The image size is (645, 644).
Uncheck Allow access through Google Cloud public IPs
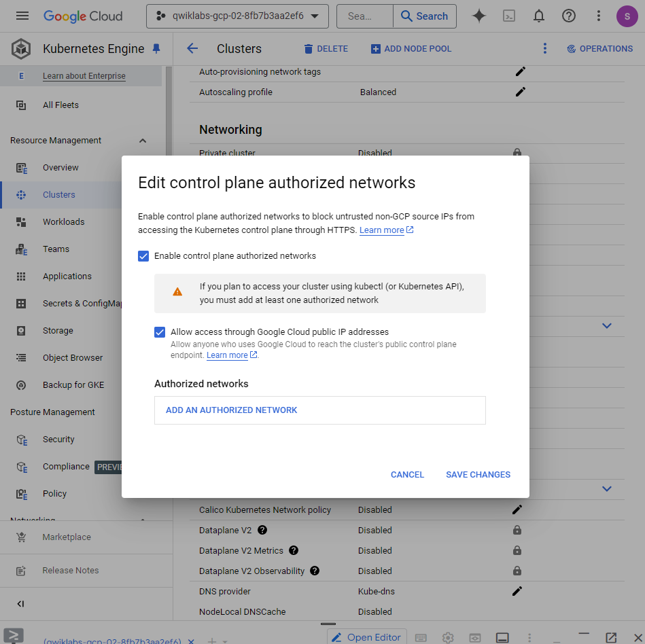(160, 332)
